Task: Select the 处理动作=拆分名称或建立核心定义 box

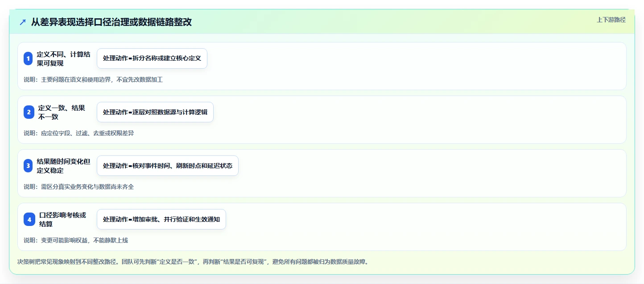Action: tap(152, 58)
